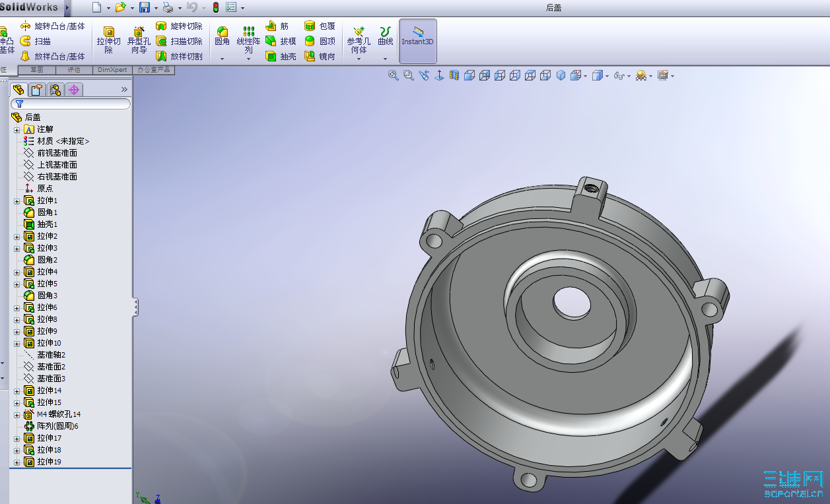Select the 镜向 mirror tool
The height and width of the screenshot is (504, 830).
click(320, 56)
